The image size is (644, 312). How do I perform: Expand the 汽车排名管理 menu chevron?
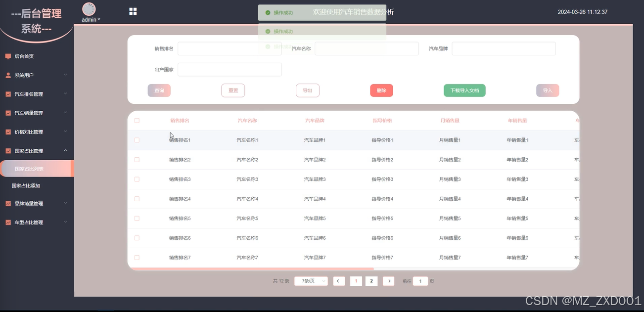[65, 94]
